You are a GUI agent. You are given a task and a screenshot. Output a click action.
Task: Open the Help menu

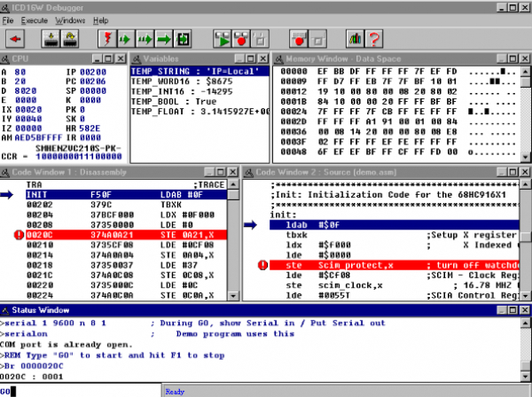pyautogui.click(x=100, y=19)
